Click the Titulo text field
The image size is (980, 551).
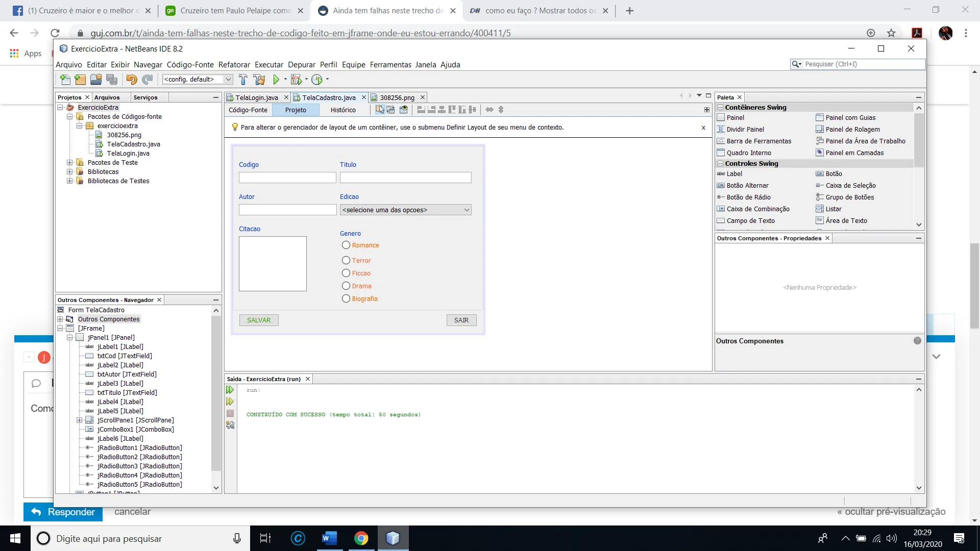click(405, 178)
